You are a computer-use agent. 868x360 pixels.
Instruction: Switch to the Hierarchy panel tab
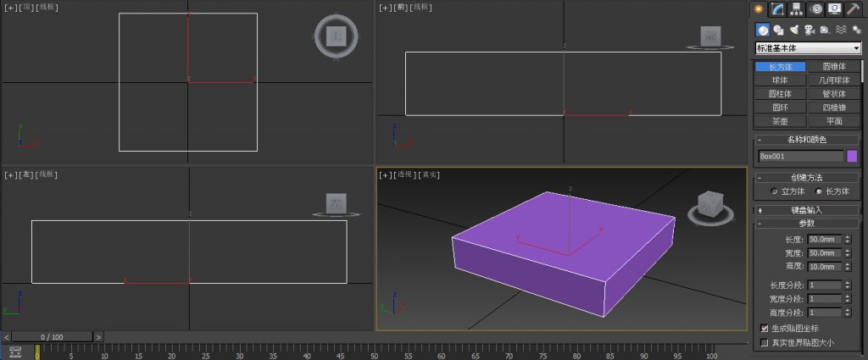pyautogui.click(x=796, y=8)
